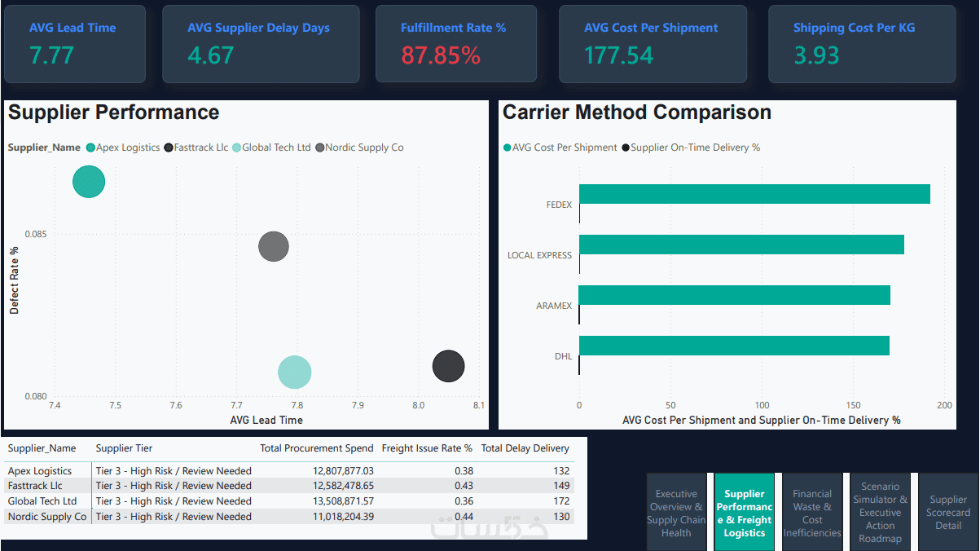Viewport: 980px width, 551px height.
Task: Select Global Tech Ltd in chart legend
Action: [236, 148]
